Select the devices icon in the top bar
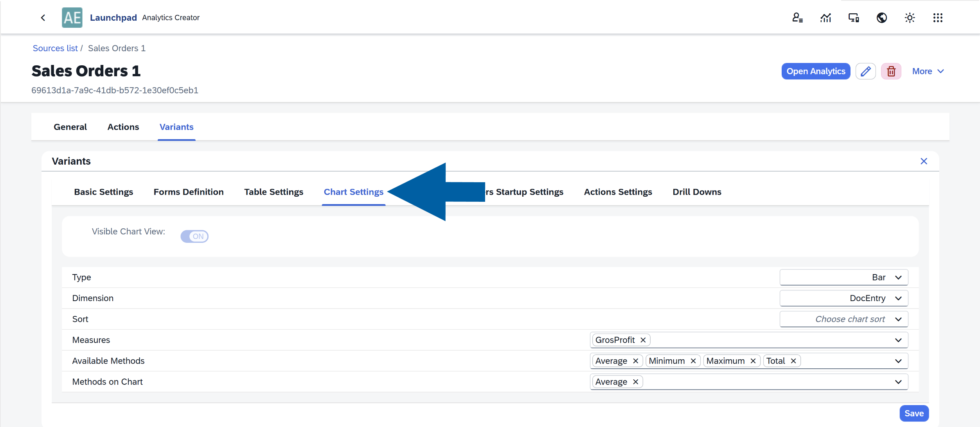 pos(853,18)
